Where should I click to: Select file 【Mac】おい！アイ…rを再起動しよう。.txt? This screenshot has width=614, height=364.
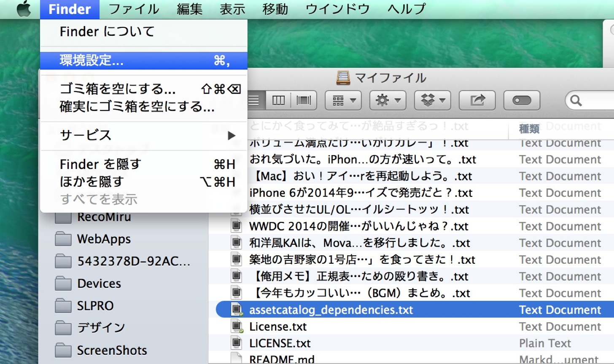tap(361, 176)
